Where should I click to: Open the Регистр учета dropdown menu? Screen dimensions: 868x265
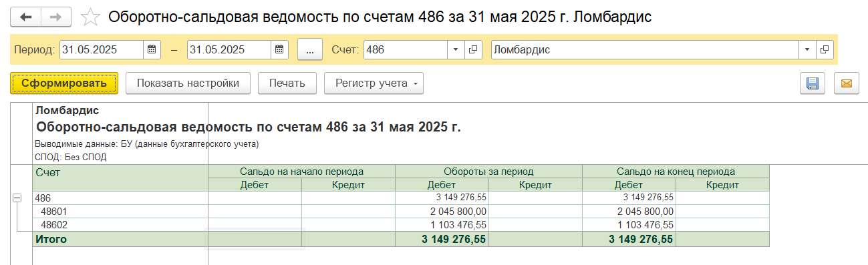(374, 83)
